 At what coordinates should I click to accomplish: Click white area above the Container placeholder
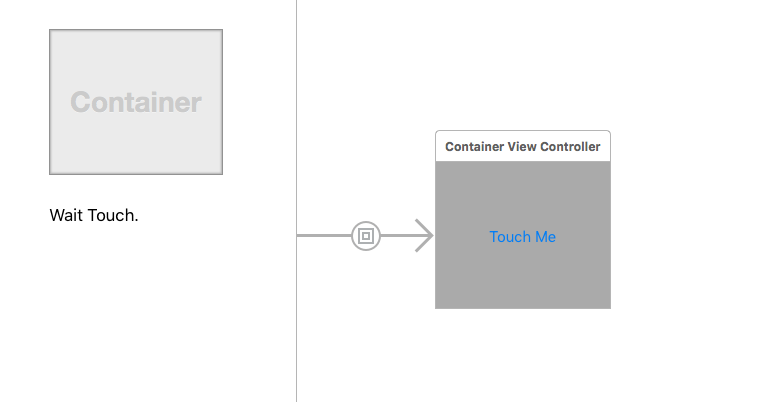(136, 14)
